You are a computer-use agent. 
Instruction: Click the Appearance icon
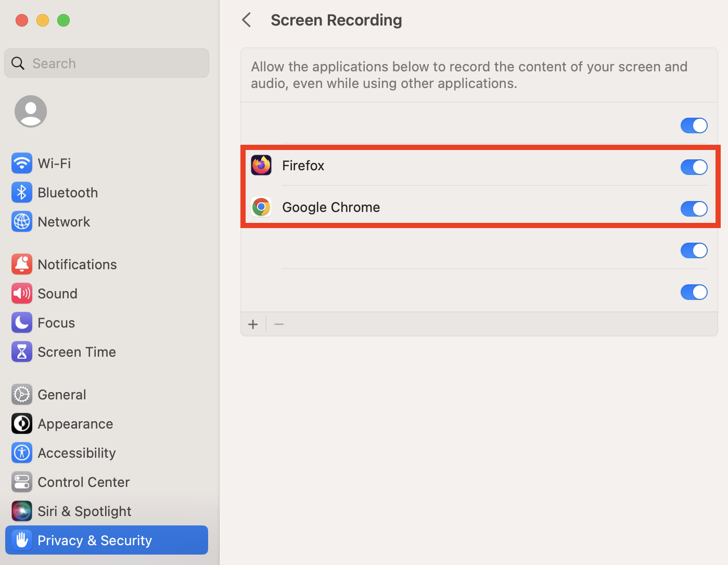22,424
